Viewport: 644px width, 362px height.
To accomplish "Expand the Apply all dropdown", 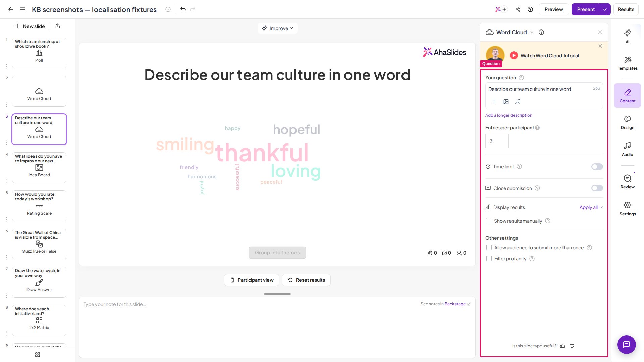I will pyautogui.click(x=591, y=207).
